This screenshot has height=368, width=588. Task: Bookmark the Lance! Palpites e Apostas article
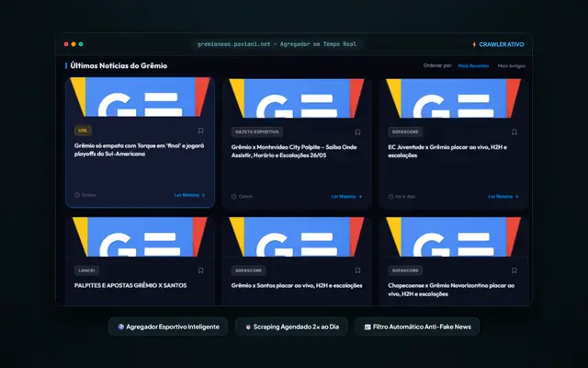click(200, 270)
